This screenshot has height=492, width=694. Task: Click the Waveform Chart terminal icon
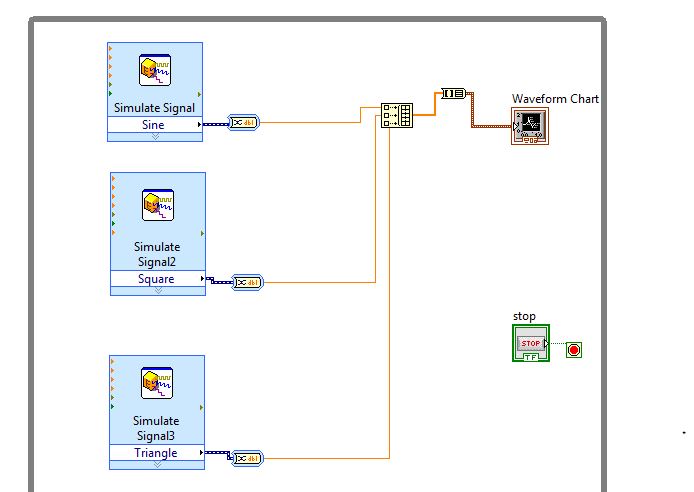click(x=529, y=126)
